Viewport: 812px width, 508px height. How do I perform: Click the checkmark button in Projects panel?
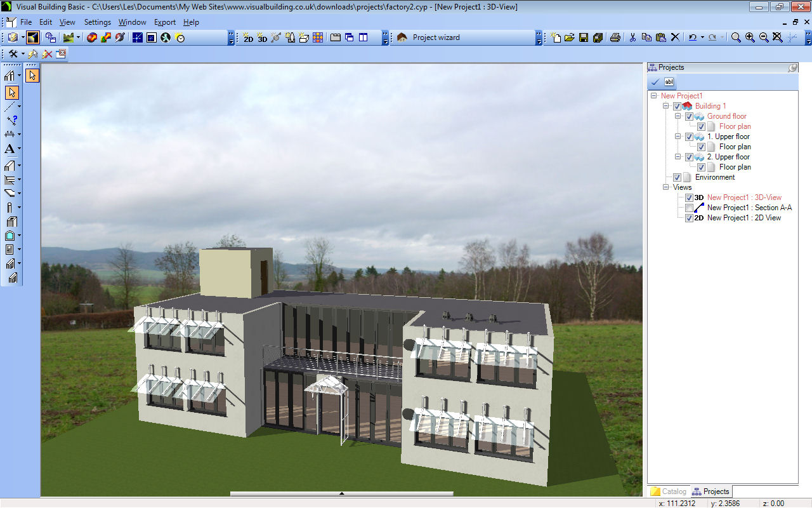point(655,82)
